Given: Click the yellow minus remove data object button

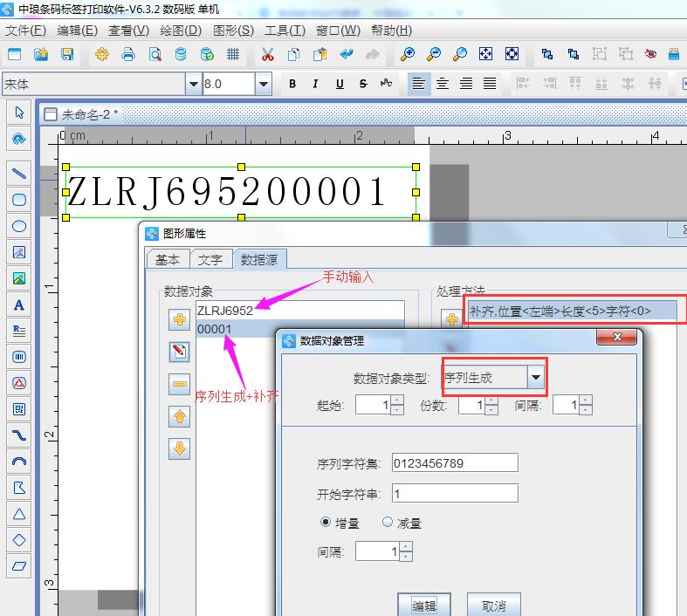Looking at the screenshot, I should click(x=179, y=384).
